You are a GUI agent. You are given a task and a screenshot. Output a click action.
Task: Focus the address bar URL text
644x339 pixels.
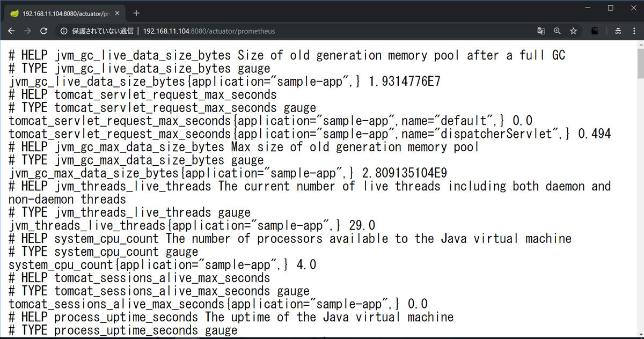click(x=209, y=31)
